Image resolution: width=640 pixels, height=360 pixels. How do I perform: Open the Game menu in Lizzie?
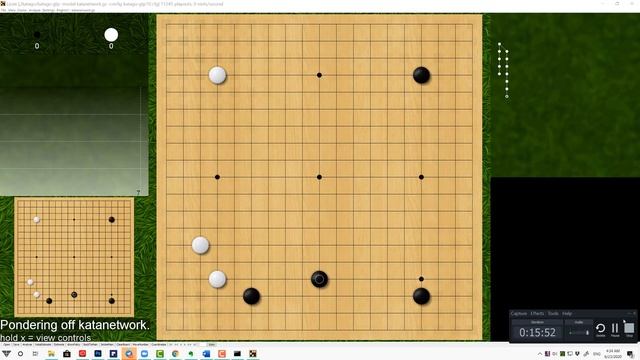tap(22, 10)
